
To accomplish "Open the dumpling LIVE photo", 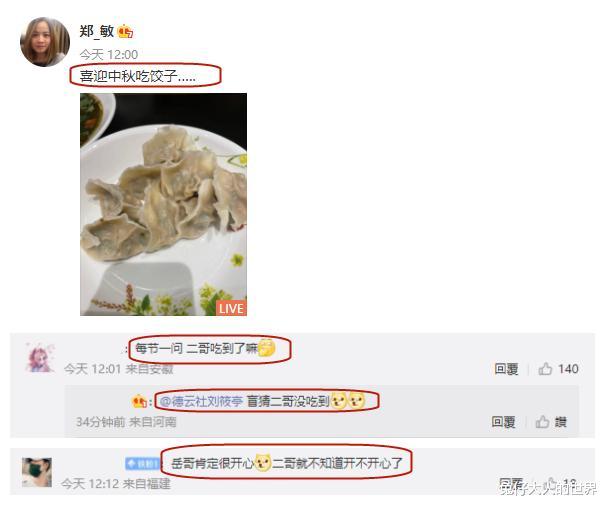I will coord(163,204).
